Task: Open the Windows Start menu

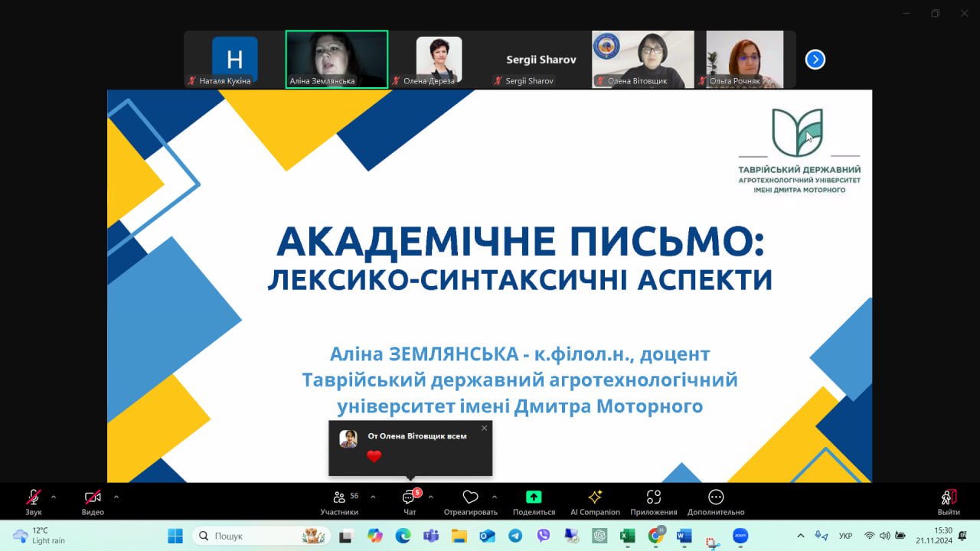Action: (x=175, y=536)
